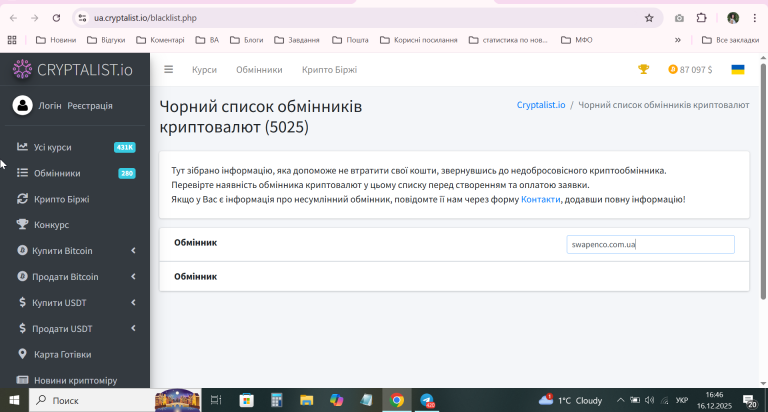Open the Логін link
The width and height of the screenshot is (768, 412).
pos(50,106)
